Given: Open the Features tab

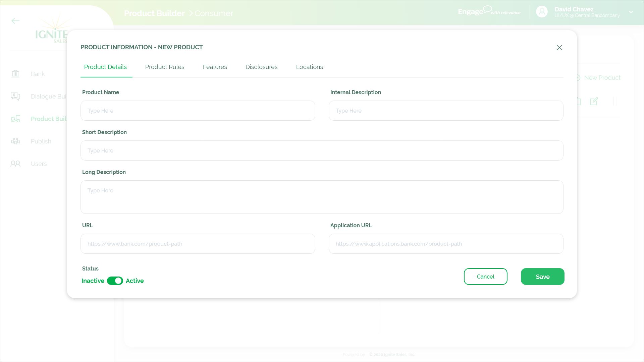Looking at the screenshot, I should 215,67.
